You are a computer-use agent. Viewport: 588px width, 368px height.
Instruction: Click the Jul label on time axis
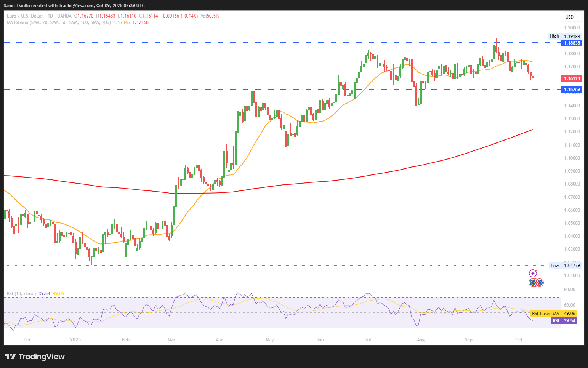pyautogui.click(x=368, y=340)
